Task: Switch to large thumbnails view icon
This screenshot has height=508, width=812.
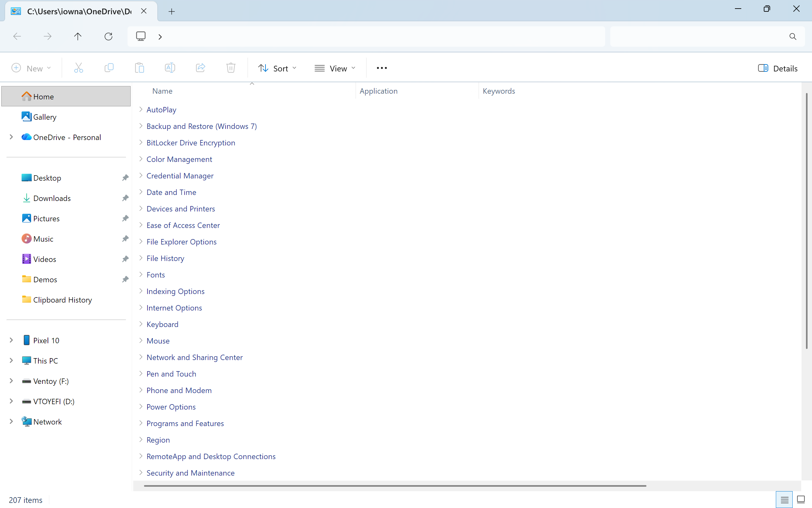Action: click(801, 500)
